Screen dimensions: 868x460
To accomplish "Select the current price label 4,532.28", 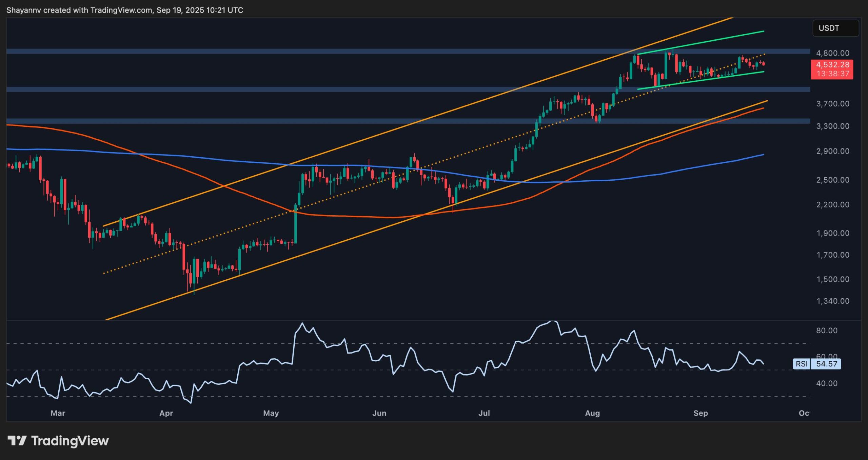I will point(834,64).
